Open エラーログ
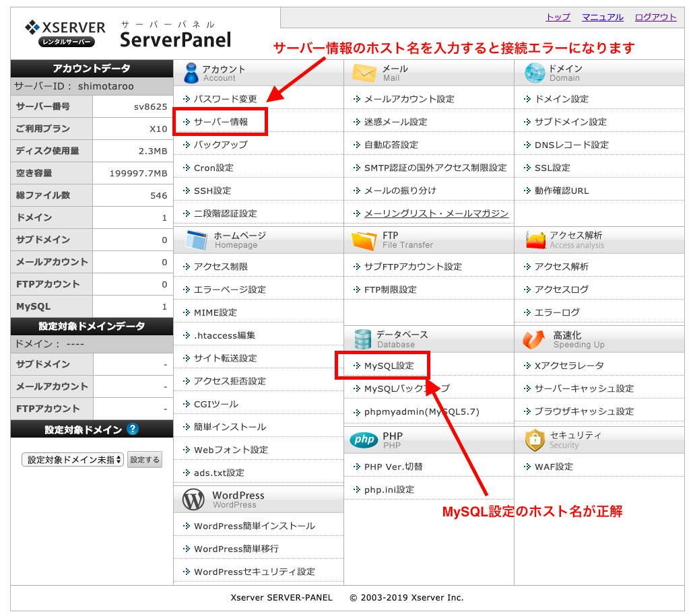 (557, 312)
